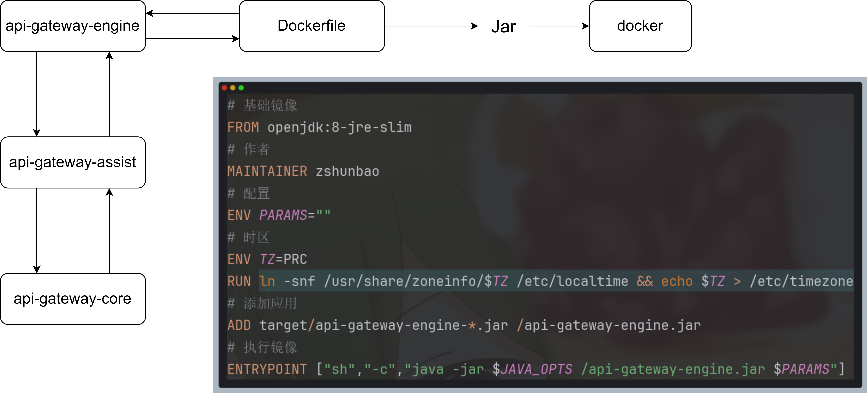Click the ENTRYPOINT line in the code
The width and height of the screenshot is (868, 394).
click(536, 369)
